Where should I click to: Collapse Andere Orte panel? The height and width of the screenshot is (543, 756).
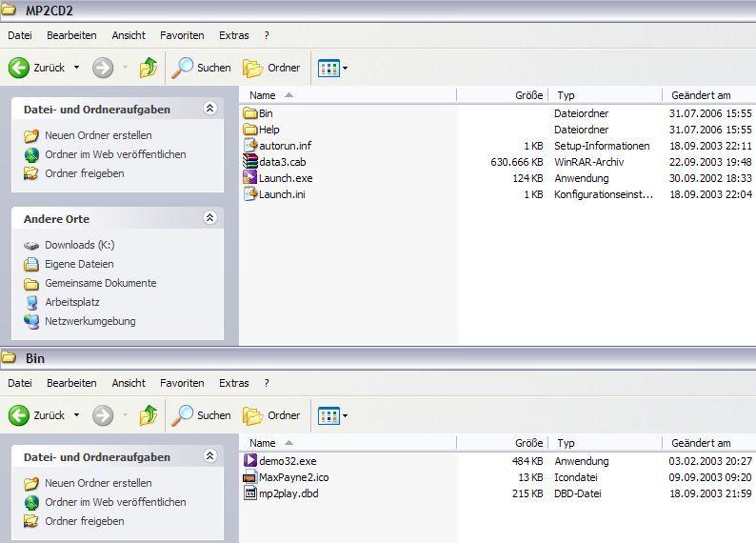pos(209,218)
